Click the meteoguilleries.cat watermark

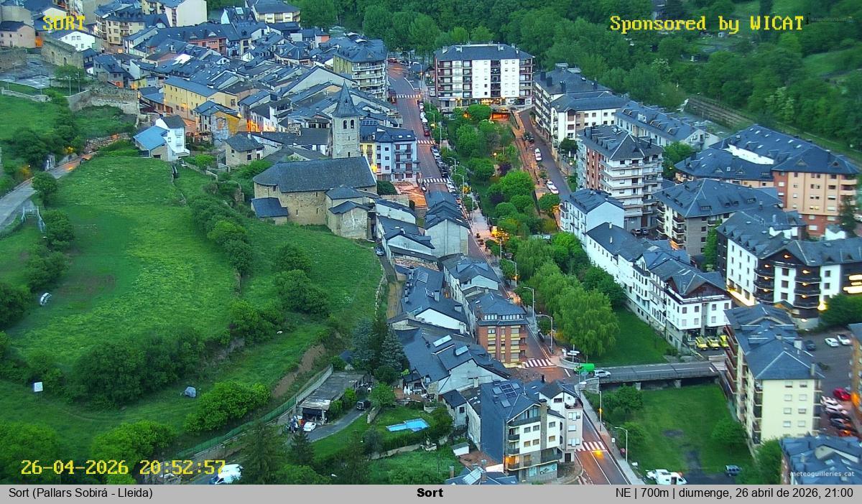click(x=822, y=474)
